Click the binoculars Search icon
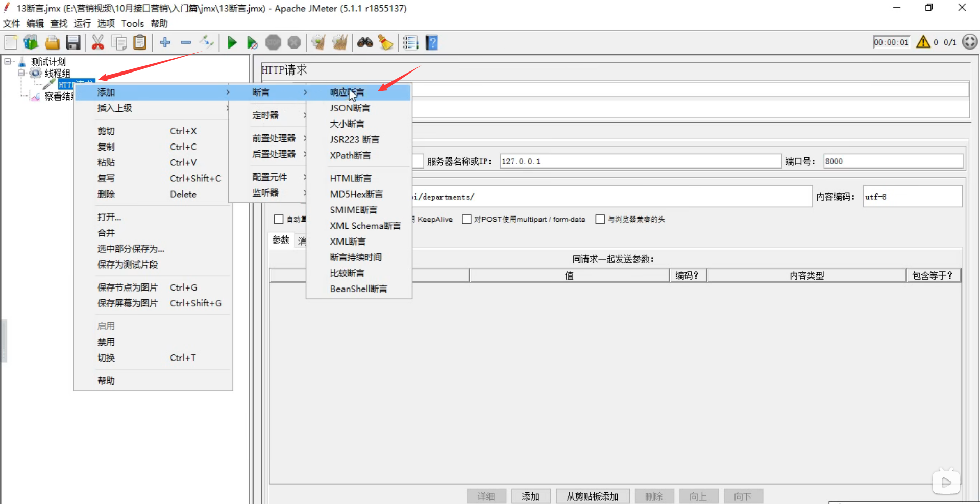The image size is (980, 504). tap(365, 42)
